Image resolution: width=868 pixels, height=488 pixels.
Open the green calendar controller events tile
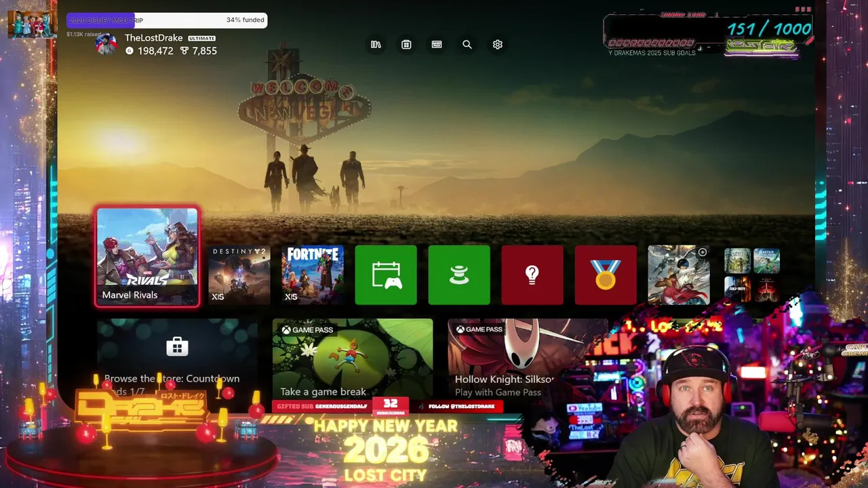386,275
